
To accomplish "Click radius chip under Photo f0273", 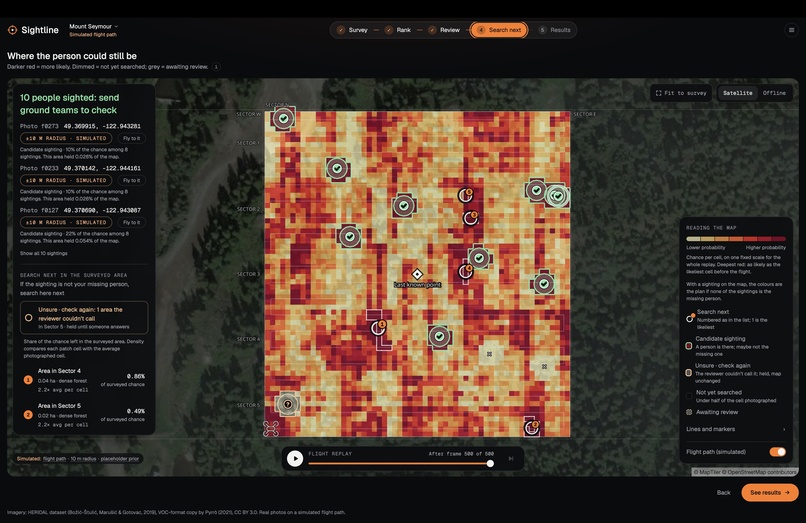I will coord(66,138).
